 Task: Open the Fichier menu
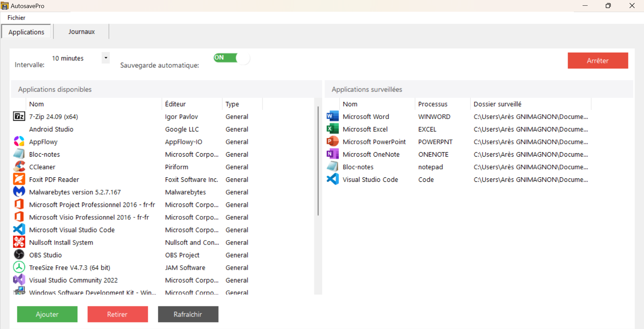click(16, 18)
